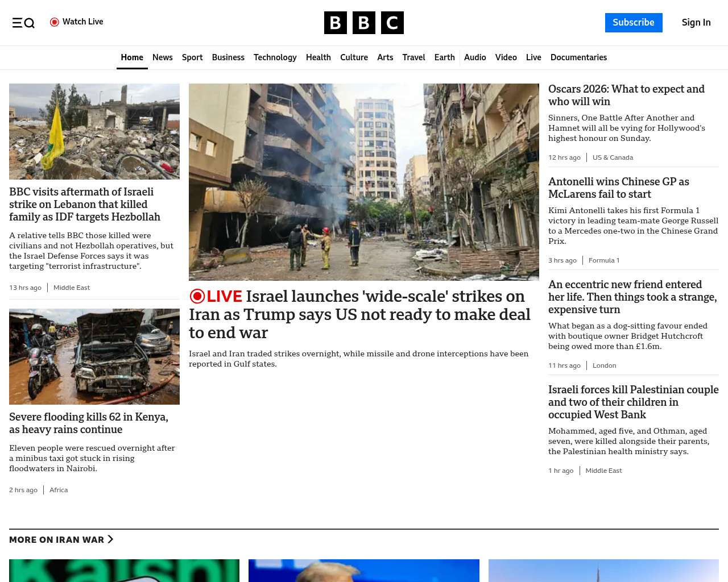Click the '3 hrs ago' timestamp
Image resolution: width=728 pixels, height=582 pixels.
[x=562, y=260]
